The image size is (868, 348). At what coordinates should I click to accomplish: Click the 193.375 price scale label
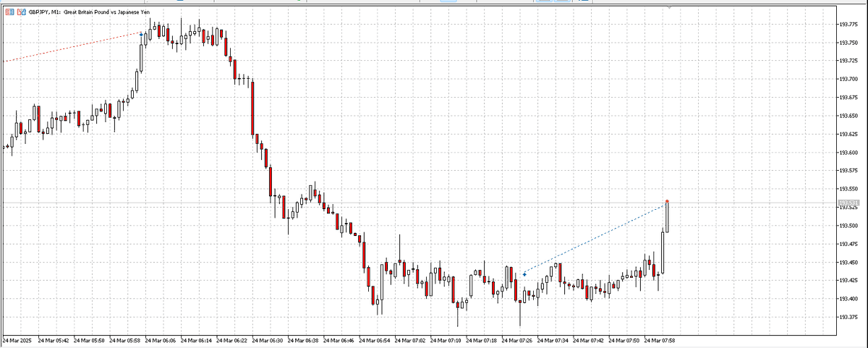(848, 318)
